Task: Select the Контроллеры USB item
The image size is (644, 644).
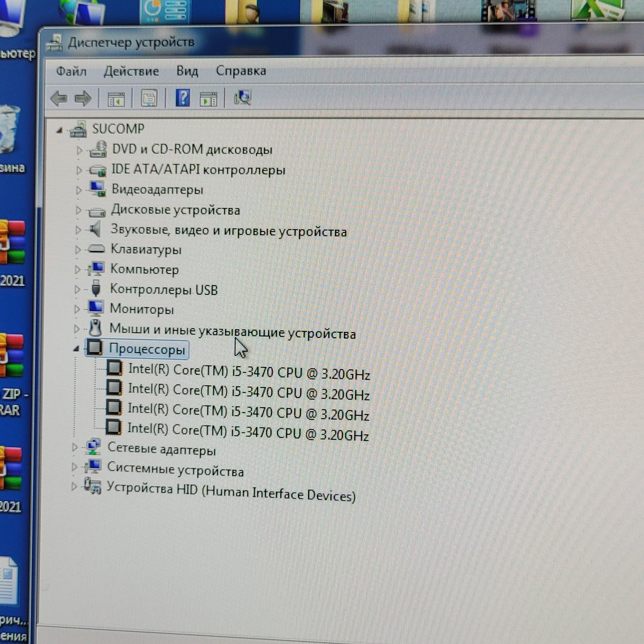Action: [164, 289]
